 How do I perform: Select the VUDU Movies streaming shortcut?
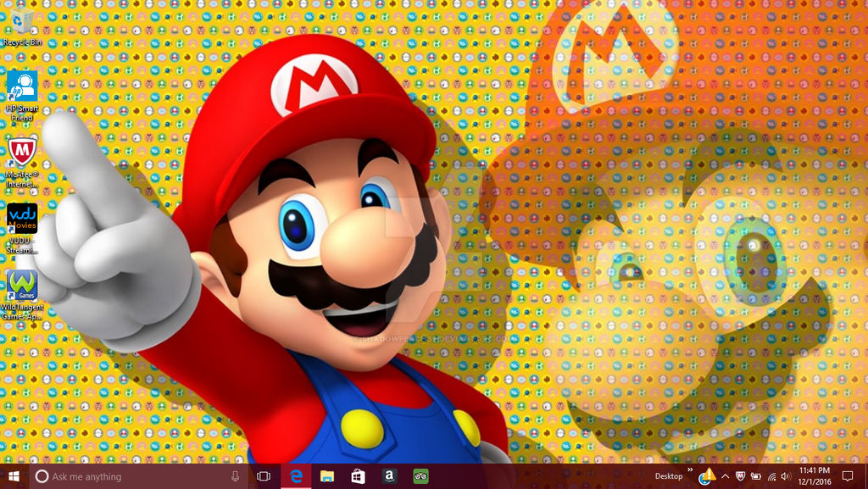(22, 229)
